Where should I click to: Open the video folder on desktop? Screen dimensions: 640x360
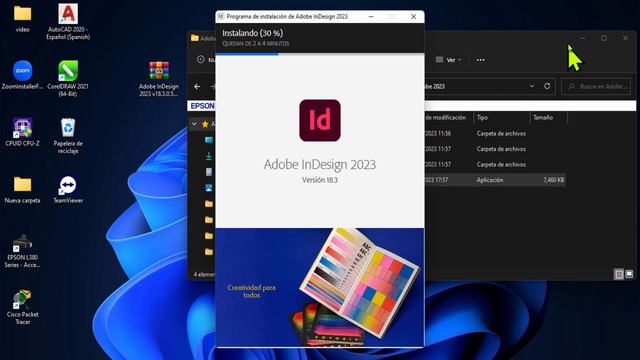[22, 18]
